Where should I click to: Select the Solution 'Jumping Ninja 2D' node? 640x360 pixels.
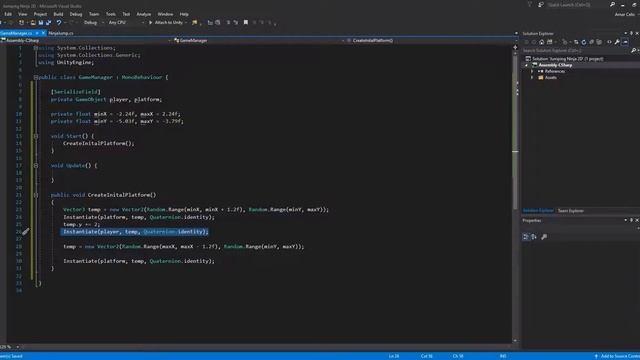pyautogui.click(x=567, y=59)
